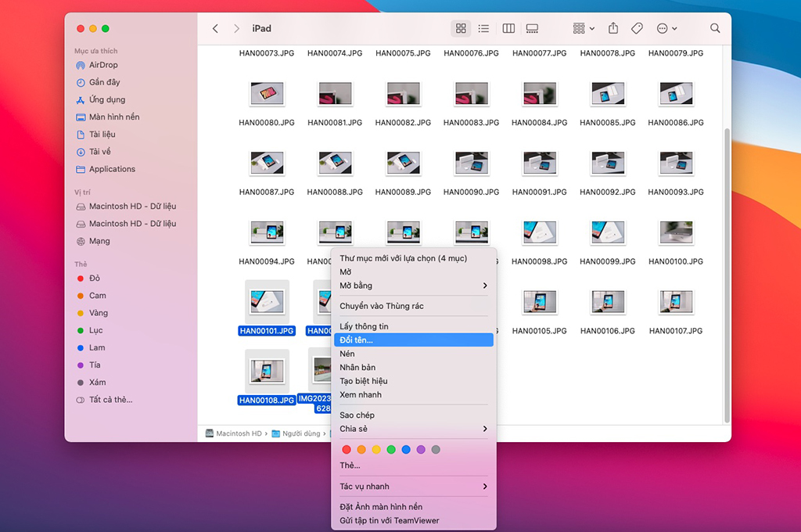
Task: Go forward with the right chevron
Action: 236,29
